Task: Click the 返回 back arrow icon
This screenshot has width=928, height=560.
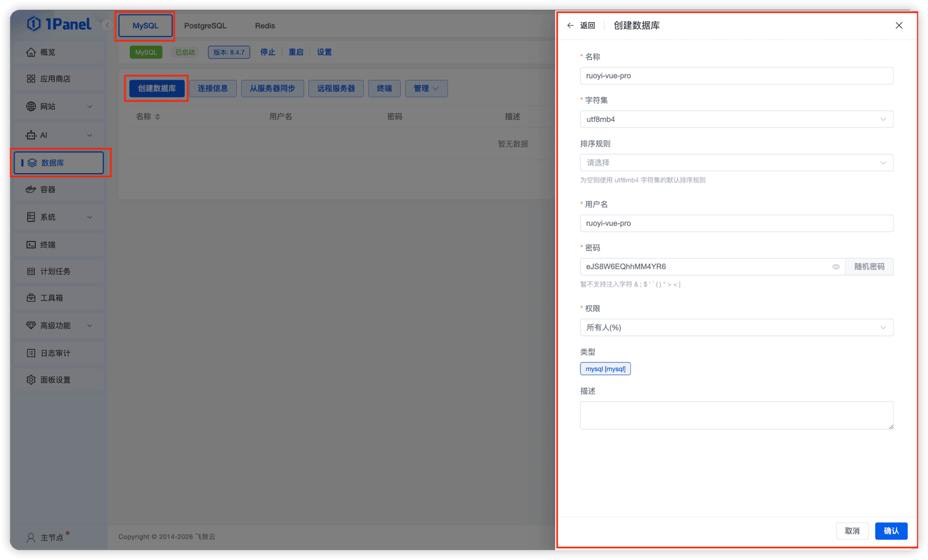Action: 570,26
